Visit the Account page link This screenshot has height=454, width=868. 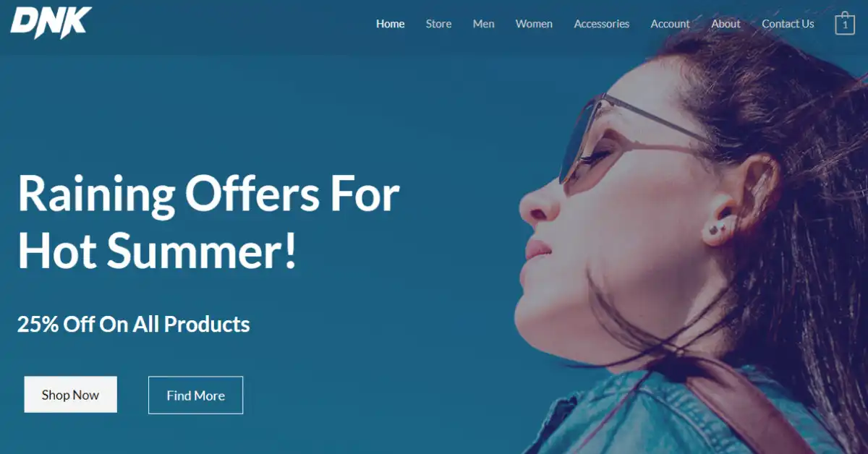[x=670, y=24]
